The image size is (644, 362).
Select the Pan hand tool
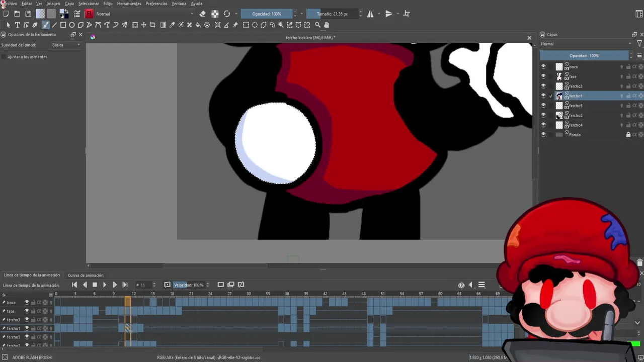tap(327, 25)
